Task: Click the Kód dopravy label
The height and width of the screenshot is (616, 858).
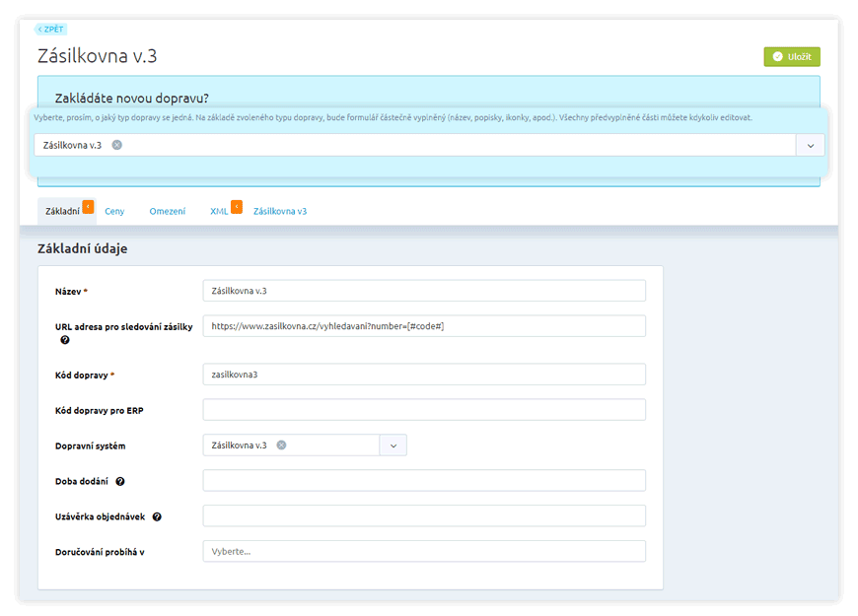Action: pos(82,376)
